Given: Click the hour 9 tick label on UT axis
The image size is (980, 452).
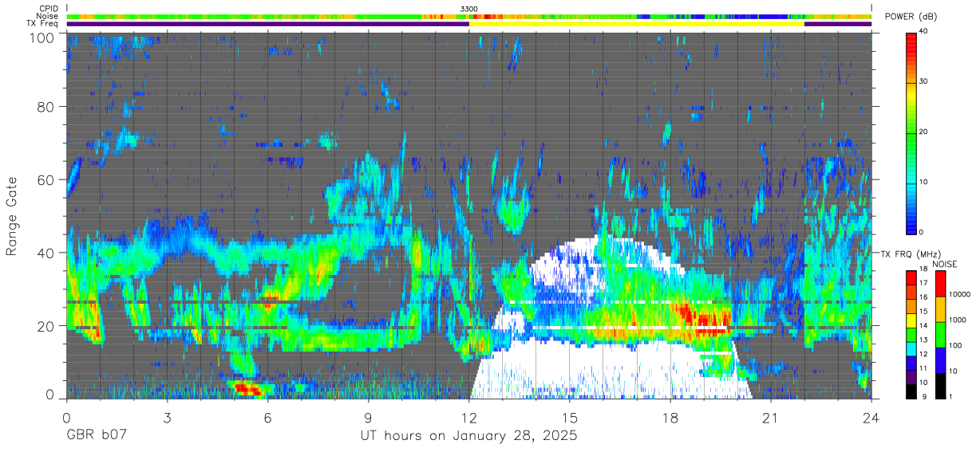Looking at the screenshot, I should (x=369, y=418).
